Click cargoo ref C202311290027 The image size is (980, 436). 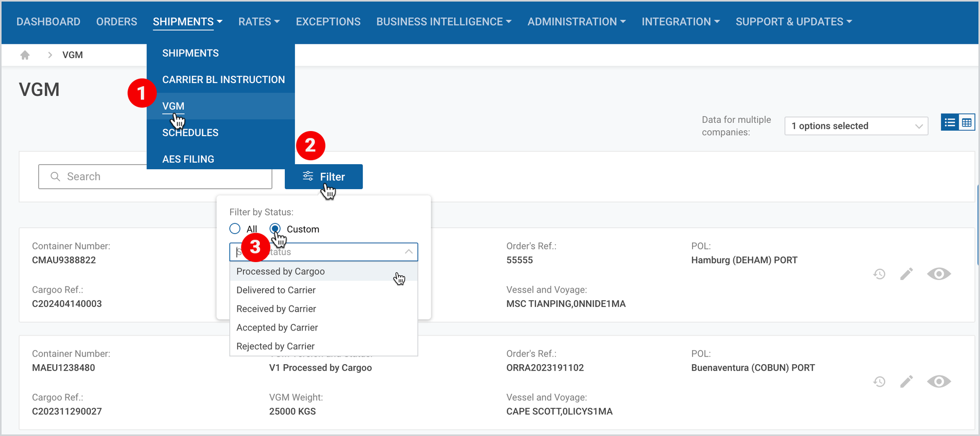[67, 412]
